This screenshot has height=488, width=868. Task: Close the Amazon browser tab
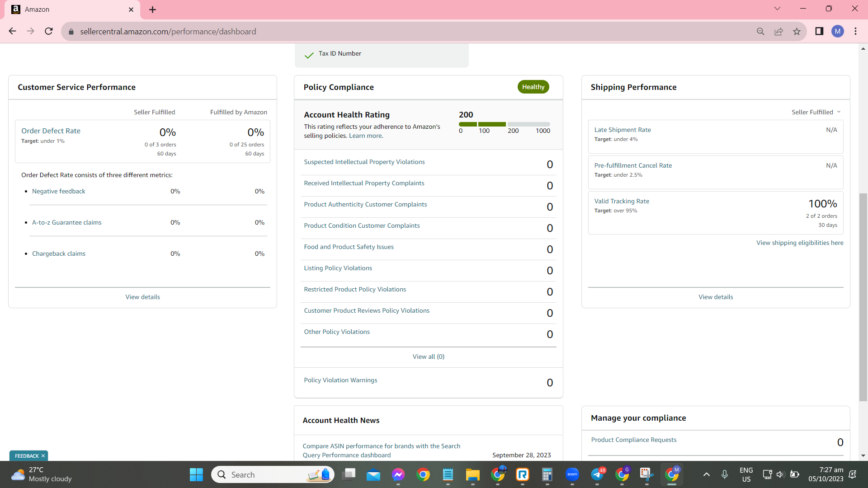[x=131, y=9]
